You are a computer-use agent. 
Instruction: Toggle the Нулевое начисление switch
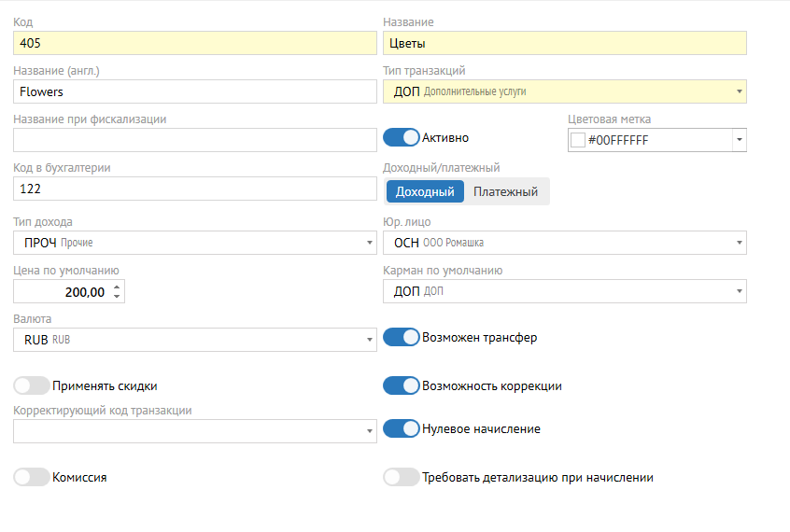coord(402,429)
